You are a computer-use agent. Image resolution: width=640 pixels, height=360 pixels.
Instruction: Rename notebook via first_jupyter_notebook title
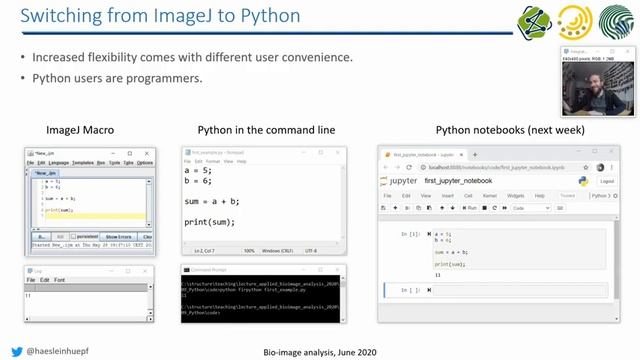pyautogui.click(x=458, y=181)
